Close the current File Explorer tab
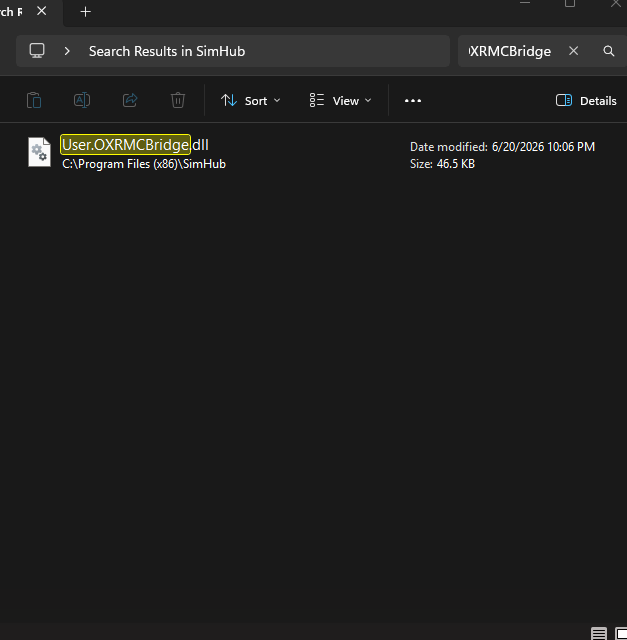This screenshot has height=640, width=627. [x=42, y=11]
